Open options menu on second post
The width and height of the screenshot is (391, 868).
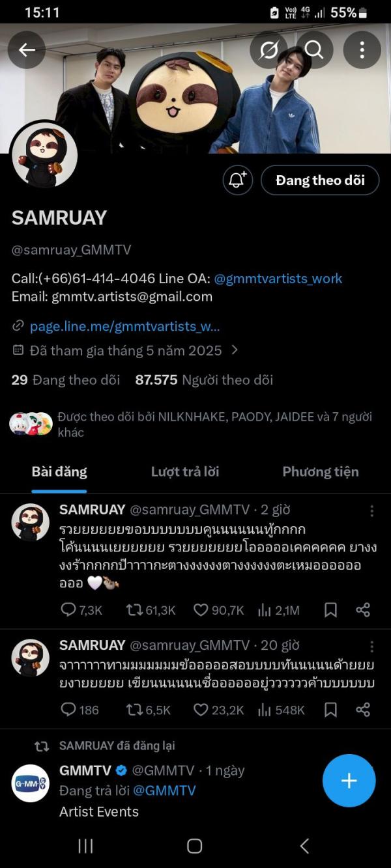pos(371,647)
